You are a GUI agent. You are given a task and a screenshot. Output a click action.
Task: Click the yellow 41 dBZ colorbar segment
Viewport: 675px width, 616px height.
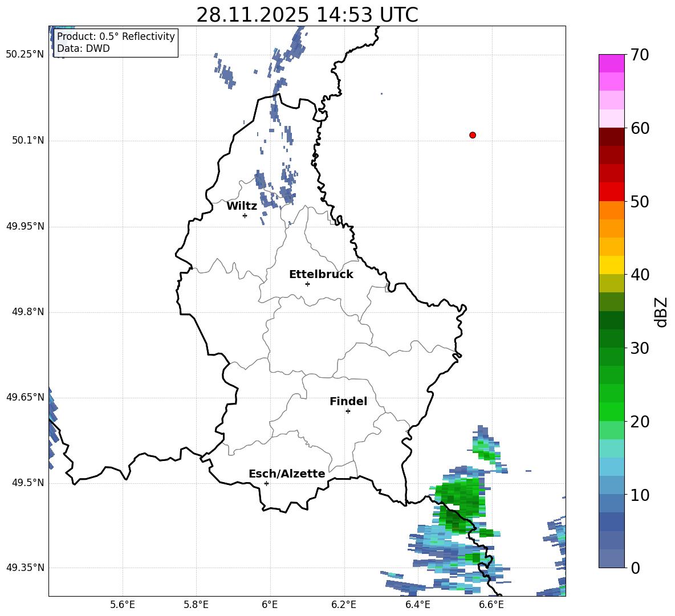pos(611,265)
